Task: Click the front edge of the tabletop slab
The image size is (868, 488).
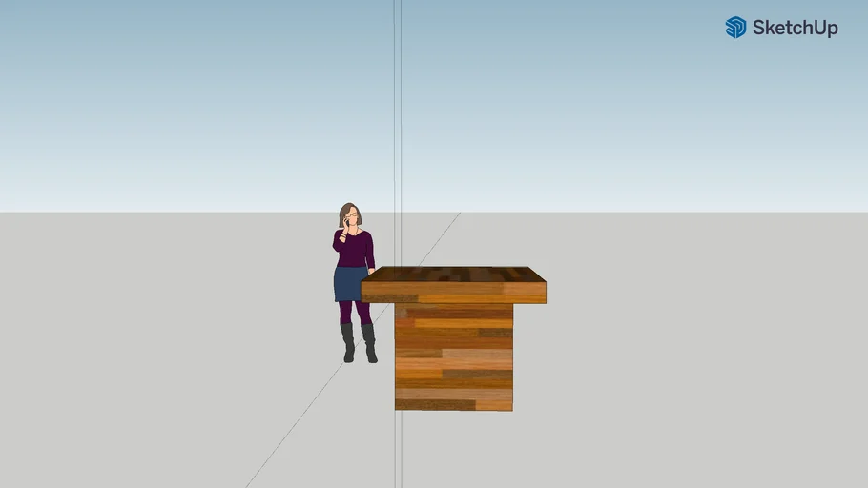Action: 453,292
